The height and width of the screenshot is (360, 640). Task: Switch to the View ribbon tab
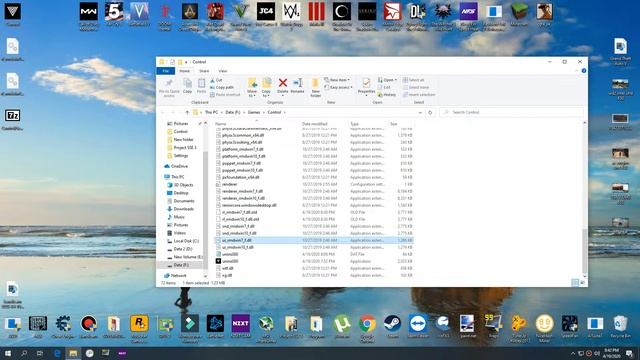tap(222, 71)
